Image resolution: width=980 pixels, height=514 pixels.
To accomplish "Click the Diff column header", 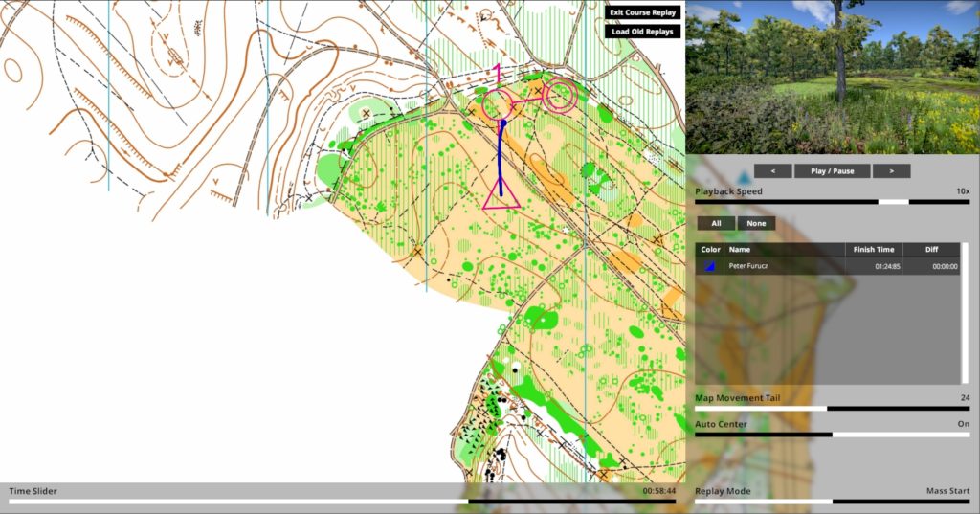I will 931,250.
